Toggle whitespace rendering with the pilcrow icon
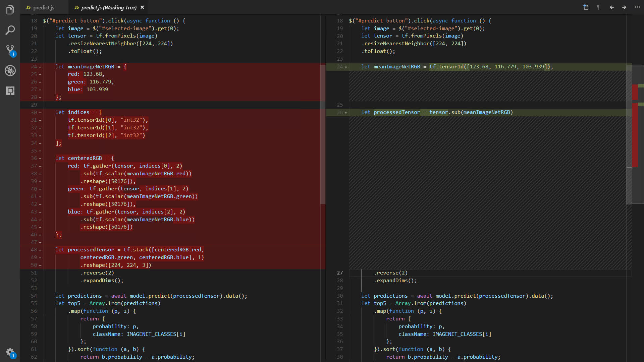The height and width of the screenshot is (362, 644). click(x=599, y=7)
